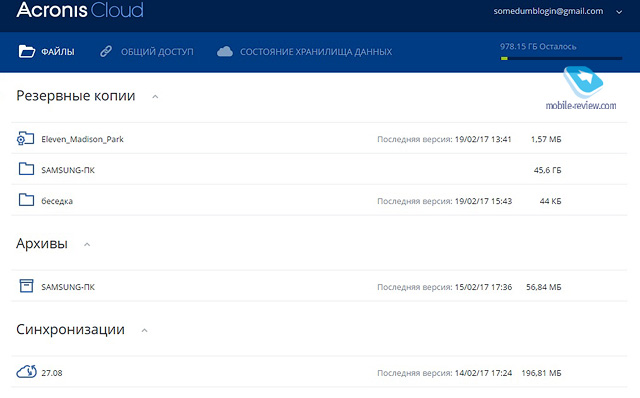Click the 978.15 ГБ Осталось label

[x=538, y=47]
